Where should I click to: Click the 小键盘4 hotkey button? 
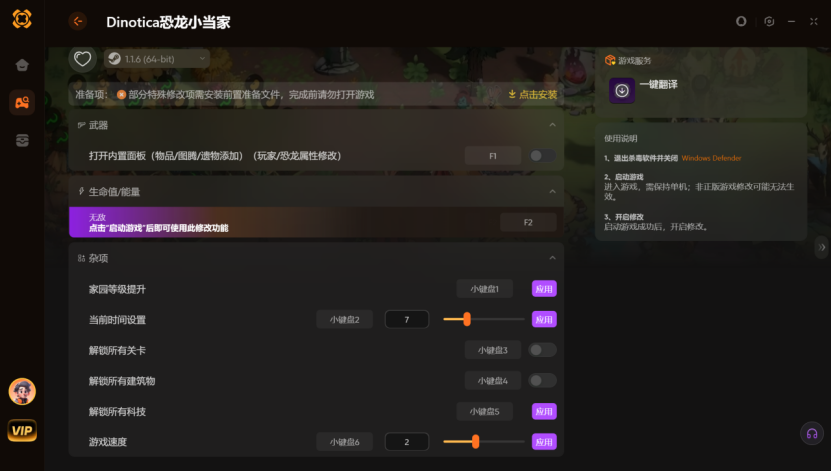tap(493, 380)
